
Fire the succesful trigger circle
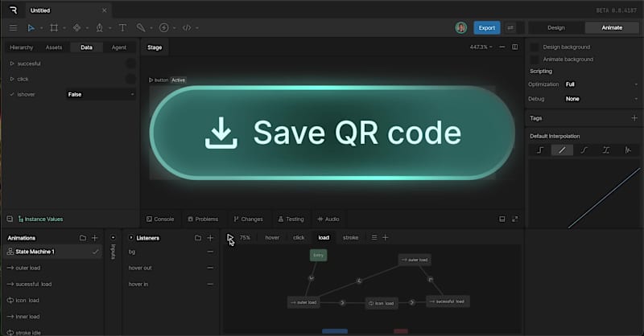130,64
